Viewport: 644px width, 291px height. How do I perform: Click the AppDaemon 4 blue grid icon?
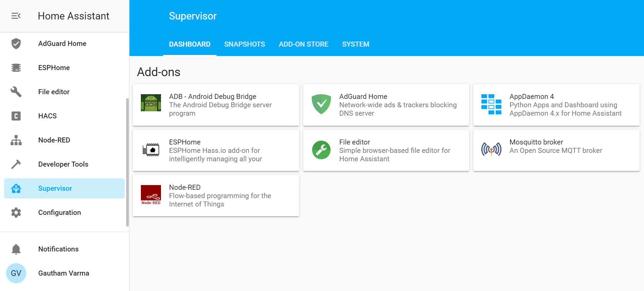point(491,104)
